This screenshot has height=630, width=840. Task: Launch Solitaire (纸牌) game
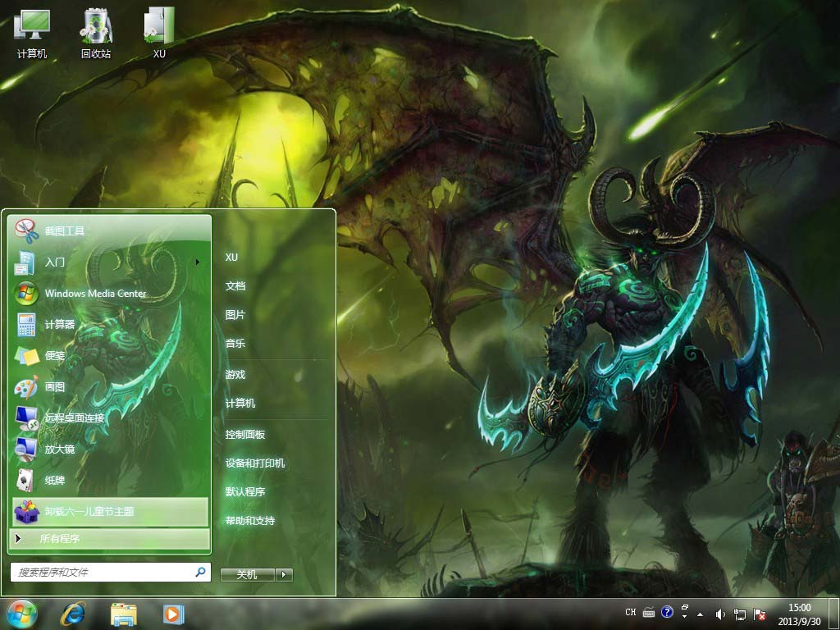pyautogui.click(x=54, y=481)
